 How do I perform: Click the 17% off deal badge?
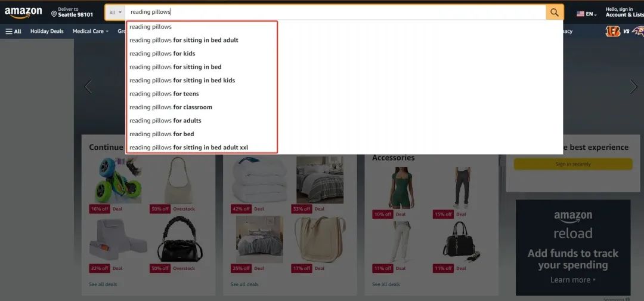point(302,269)
